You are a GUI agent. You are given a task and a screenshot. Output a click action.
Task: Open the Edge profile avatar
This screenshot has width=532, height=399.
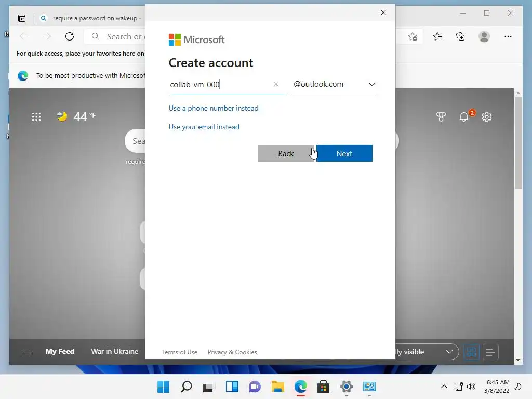484,36
